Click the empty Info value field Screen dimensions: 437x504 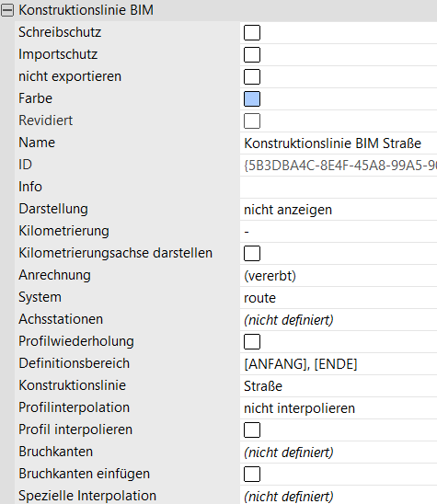point(339,187)
